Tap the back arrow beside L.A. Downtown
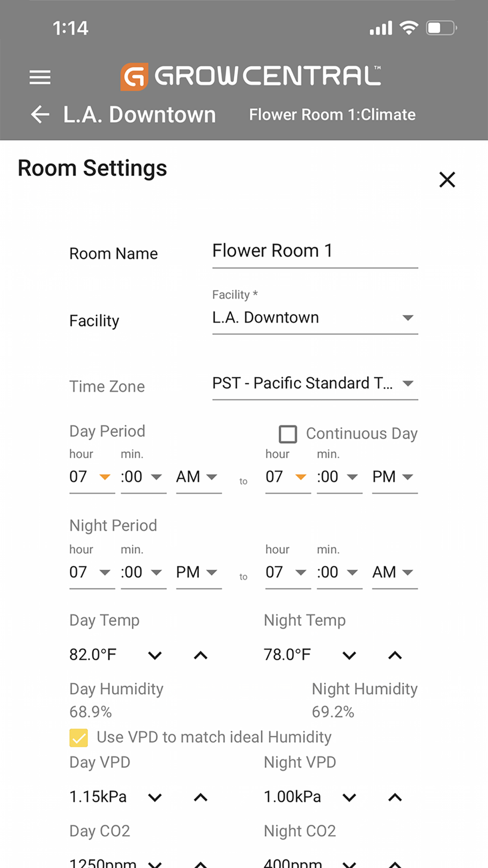 [x=40, y=115]
